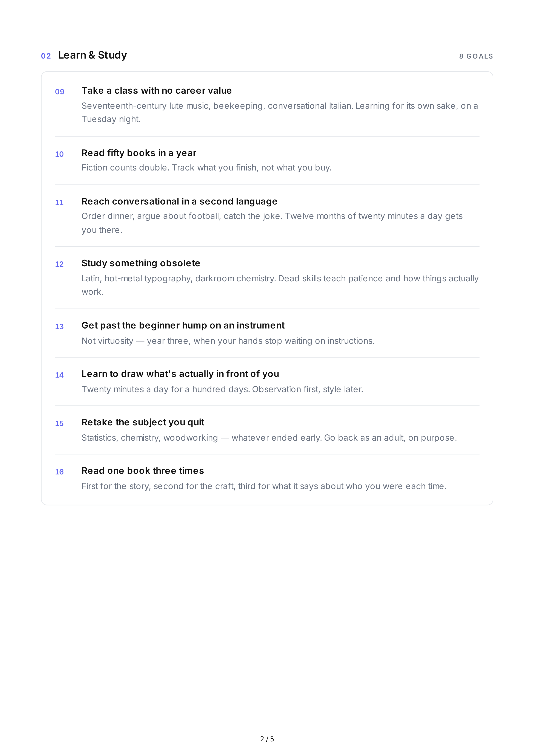Select 'Learn to draw what's actually in front of you'
The image size is (534, 756).
tap(180, 374)
